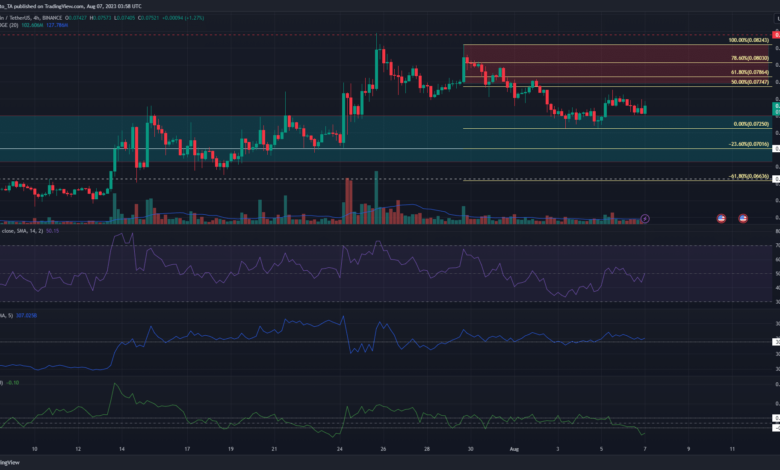Click the green current price tag on the price axis
The image size is (780, 470).
774,107
